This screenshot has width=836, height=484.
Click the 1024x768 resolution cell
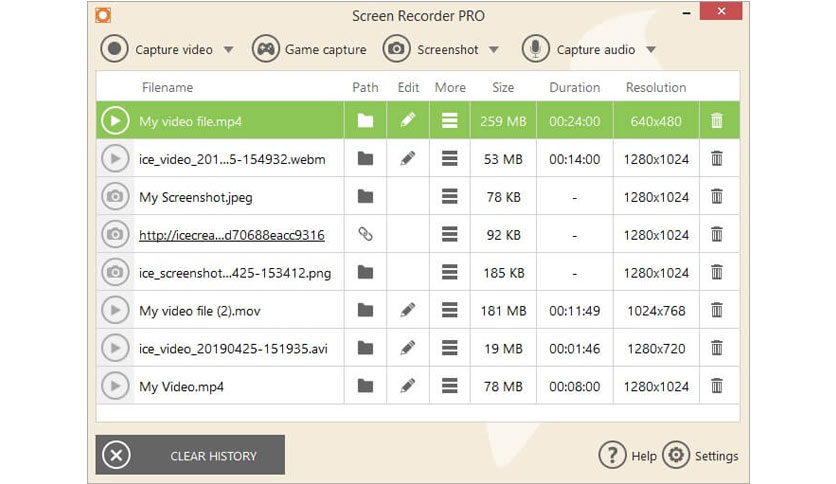656,311
